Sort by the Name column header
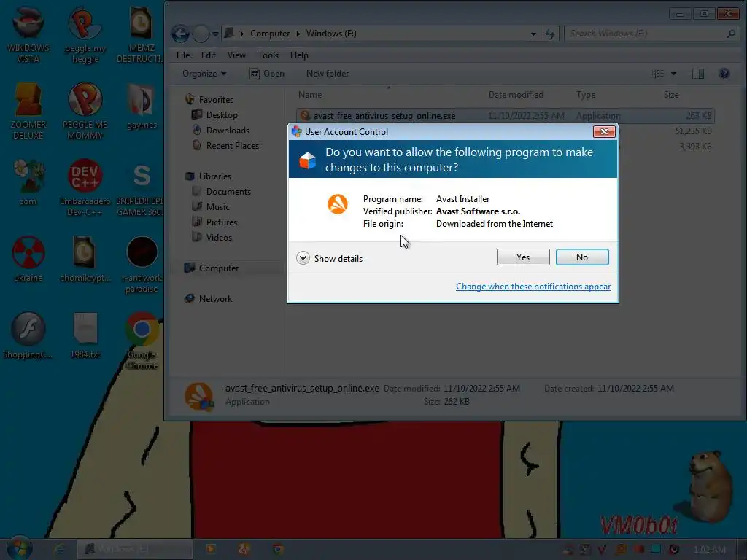The width and height of the screenshot is (747, 560). (310, 95)
